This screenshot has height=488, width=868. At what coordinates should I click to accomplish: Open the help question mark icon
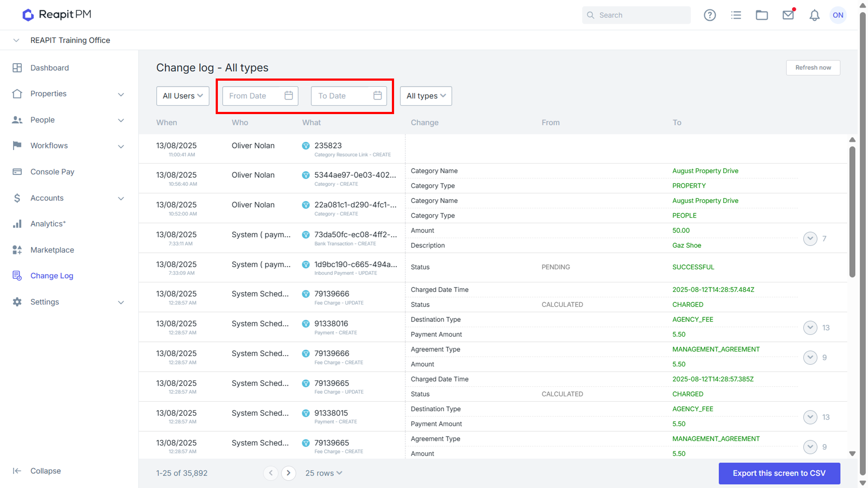(710, 15)
